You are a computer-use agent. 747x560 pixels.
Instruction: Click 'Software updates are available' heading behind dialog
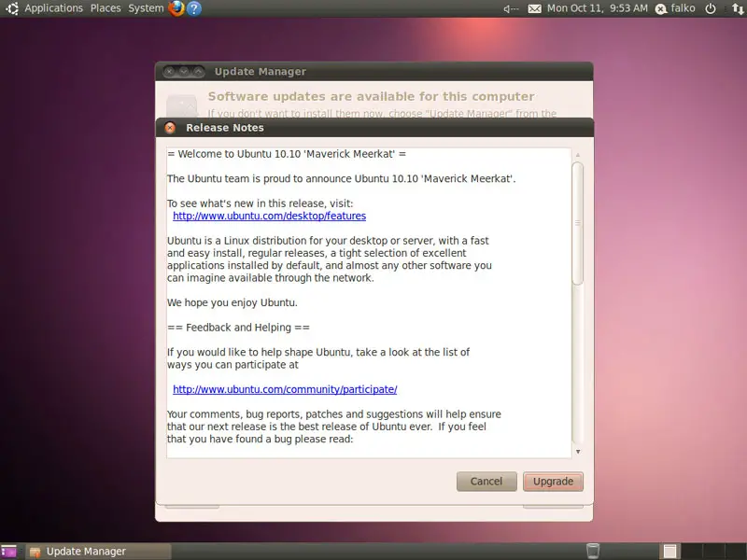(371, 96)
